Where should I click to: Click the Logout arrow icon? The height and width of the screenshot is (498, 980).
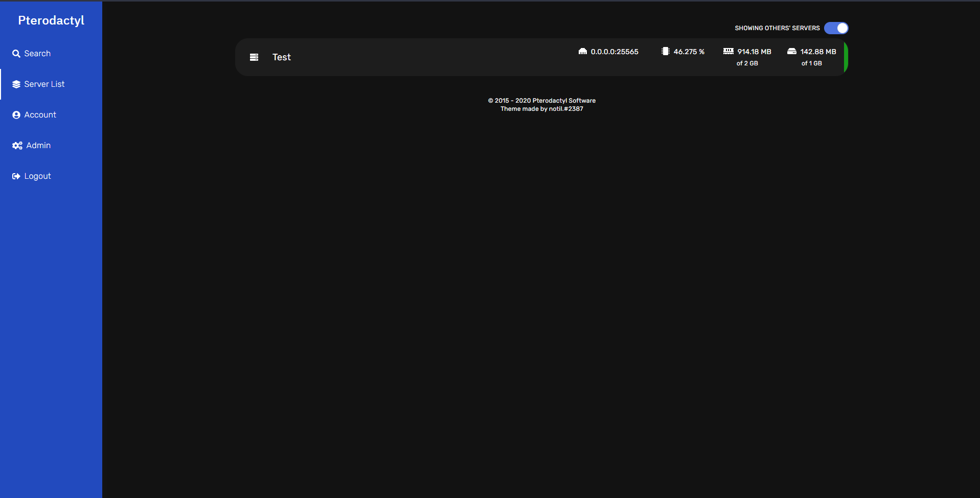16,176
